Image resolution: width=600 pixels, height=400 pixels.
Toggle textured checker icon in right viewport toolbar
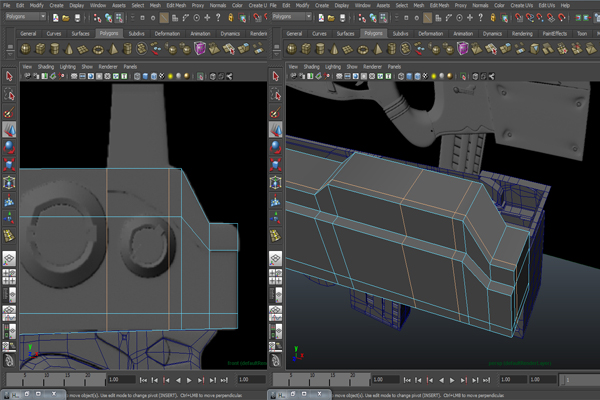coord(425,76)
